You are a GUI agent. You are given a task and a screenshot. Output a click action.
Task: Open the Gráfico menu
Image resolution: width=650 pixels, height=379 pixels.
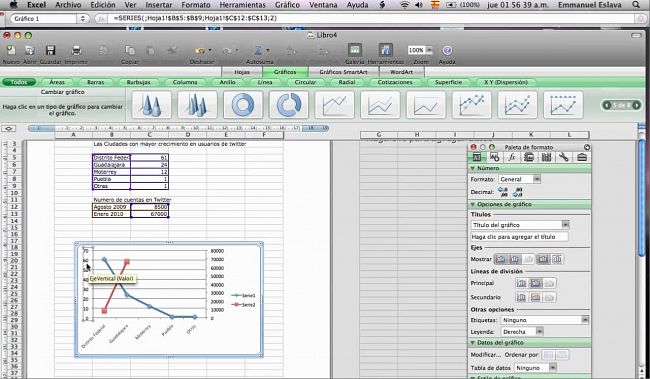[x=287, y=5]
